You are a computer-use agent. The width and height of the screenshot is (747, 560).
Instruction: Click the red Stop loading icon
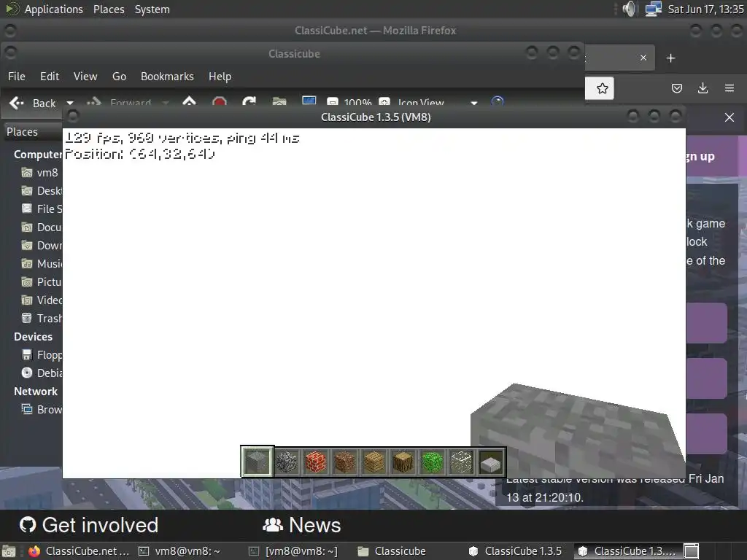point(219,102)
